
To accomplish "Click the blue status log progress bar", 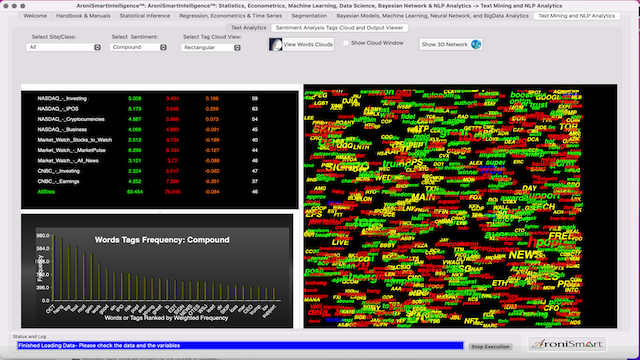I will click(x=240, y=346).
